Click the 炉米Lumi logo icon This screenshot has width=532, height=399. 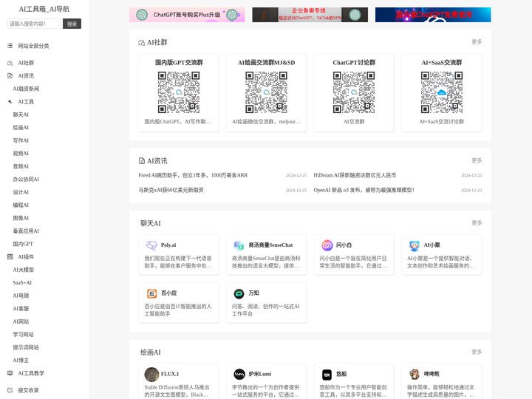(239, 374)
